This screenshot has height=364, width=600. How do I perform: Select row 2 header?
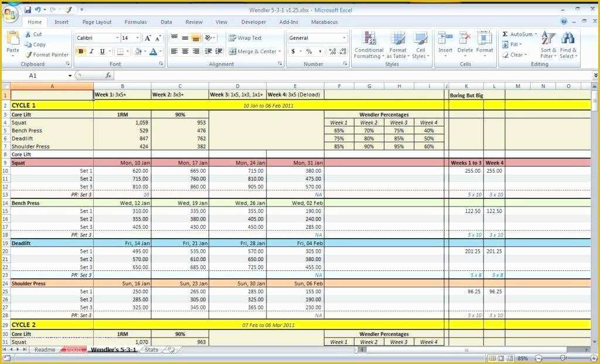[x=5, y=105]
